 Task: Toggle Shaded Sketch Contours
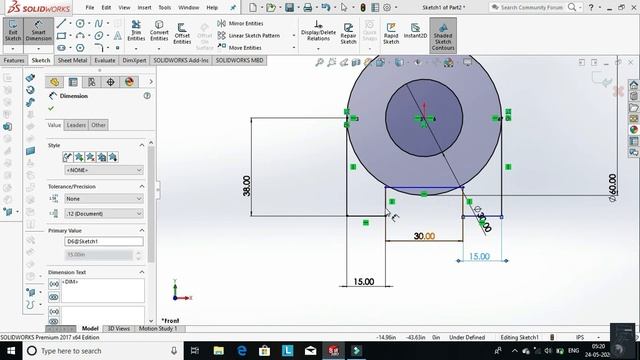click(443, 36)
